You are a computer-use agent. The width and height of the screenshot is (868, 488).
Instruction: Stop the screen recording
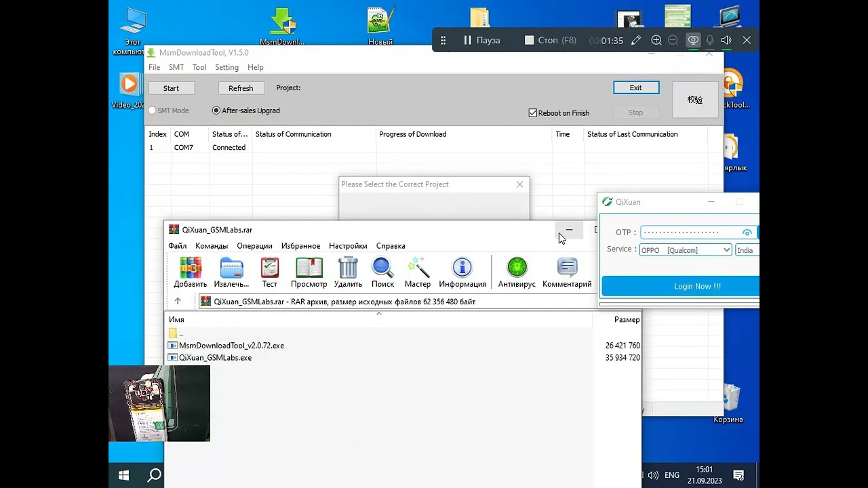[x=551, y=40]
